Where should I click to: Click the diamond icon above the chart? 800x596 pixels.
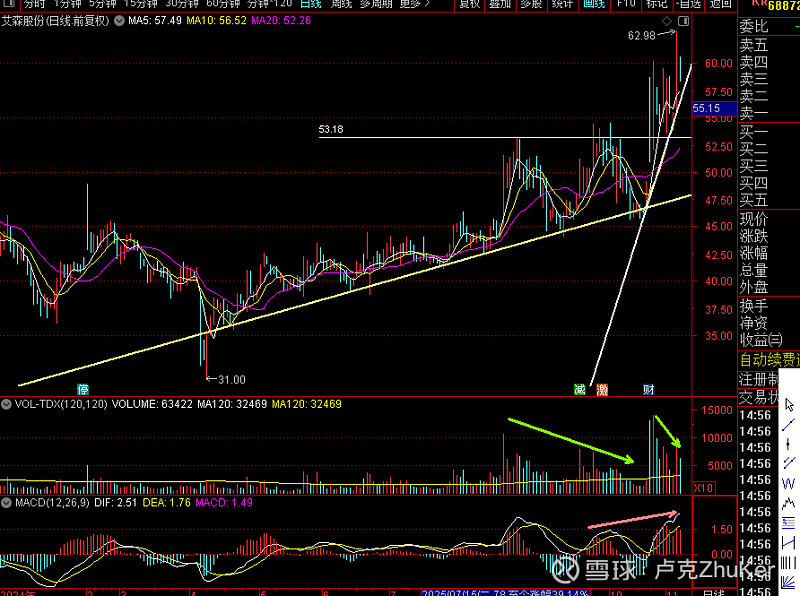[667, 21]
